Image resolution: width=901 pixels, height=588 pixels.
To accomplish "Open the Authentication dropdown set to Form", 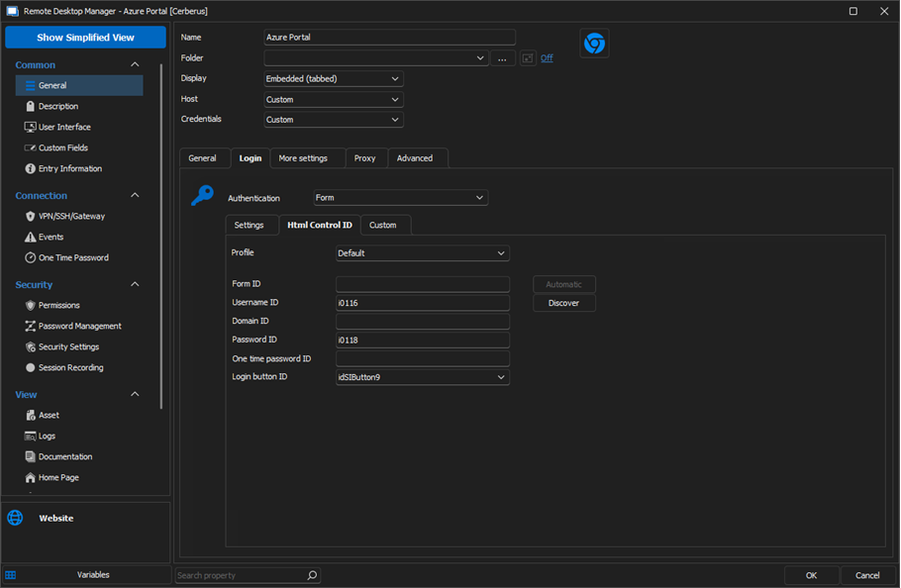I will (x=401, y=198).
